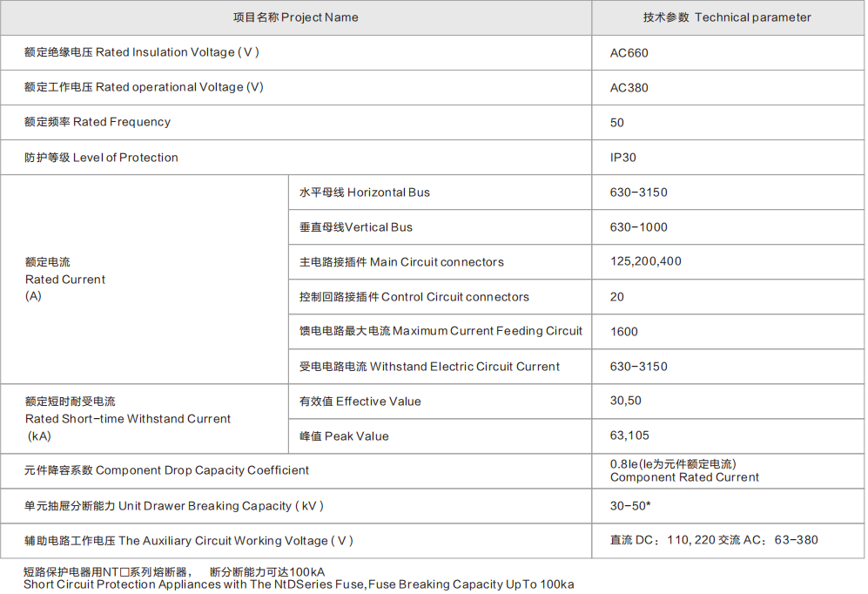Click the Component Drop Capacity Coefficient label

click(x=167, y=470)
